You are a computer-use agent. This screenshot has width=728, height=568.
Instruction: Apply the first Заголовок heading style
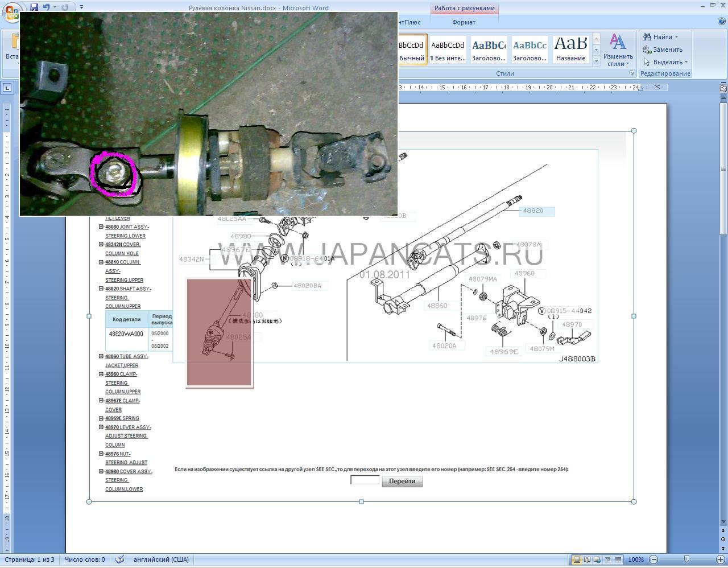pyautogui.click(x=489, y=50)
